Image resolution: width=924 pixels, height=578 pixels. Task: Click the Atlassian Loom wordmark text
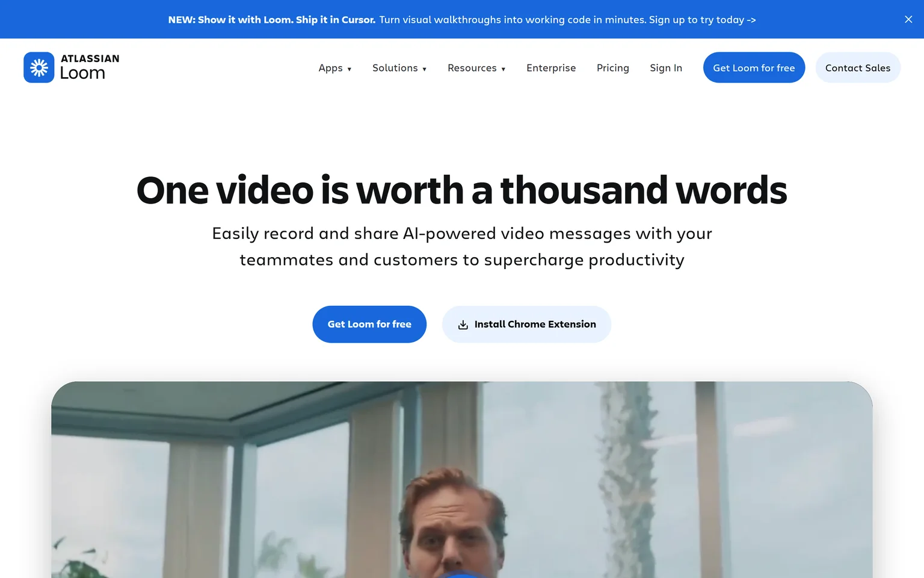click(90, 67)
